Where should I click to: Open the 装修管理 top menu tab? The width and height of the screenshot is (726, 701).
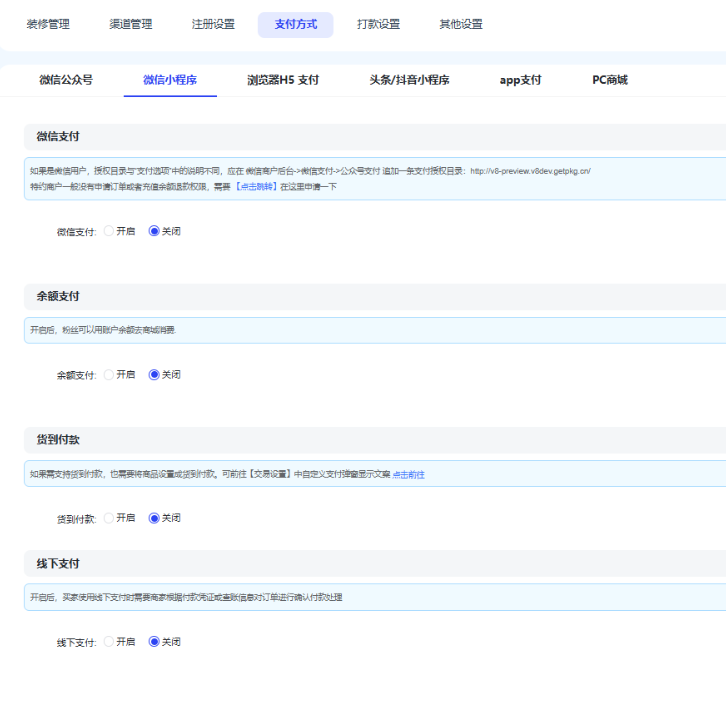click(48, 24)
